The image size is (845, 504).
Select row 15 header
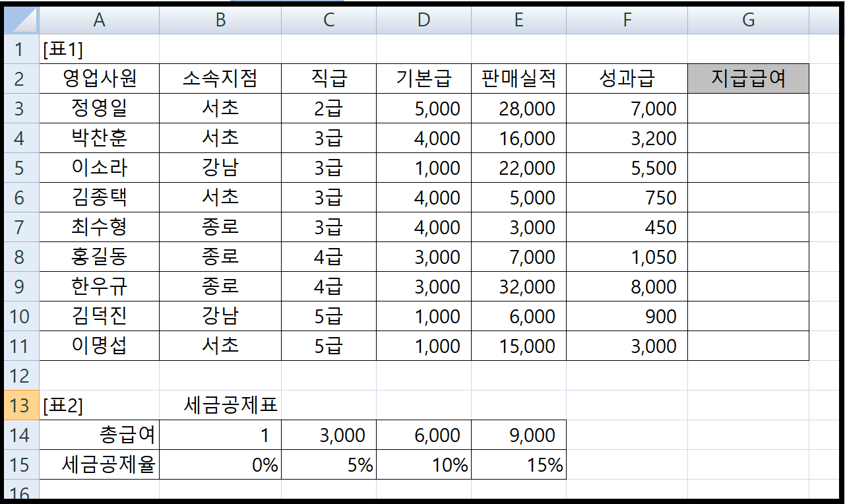click(21, 464)
